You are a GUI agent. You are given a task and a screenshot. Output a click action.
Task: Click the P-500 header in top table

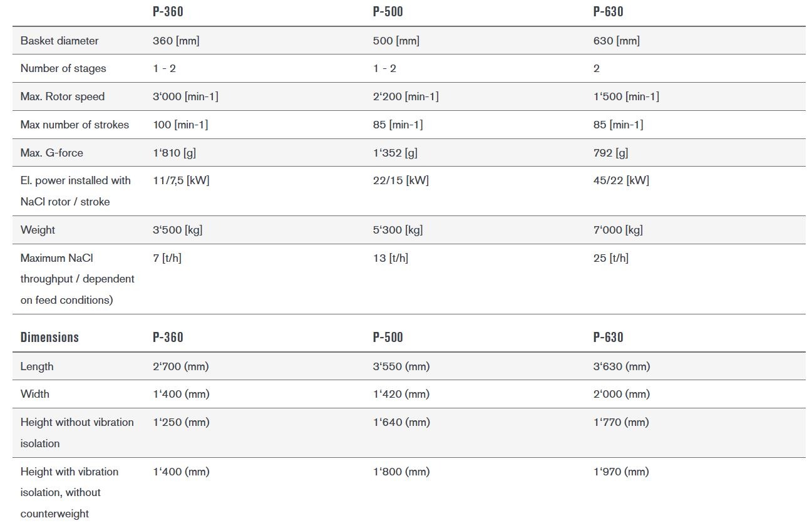tap(388, 12)
